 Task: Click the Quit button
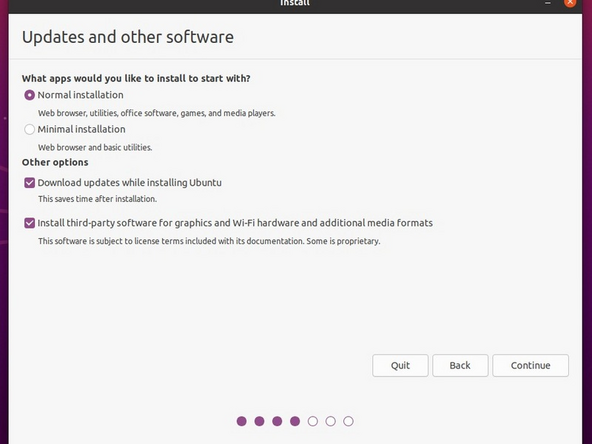click(x=400, y=365)
